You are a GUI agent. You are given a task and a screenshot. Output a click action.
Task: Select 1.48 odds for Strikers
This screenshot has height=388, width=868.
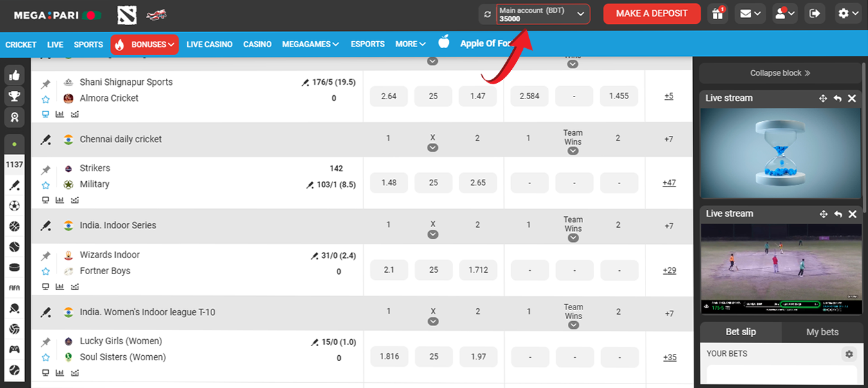coord(388,183)
